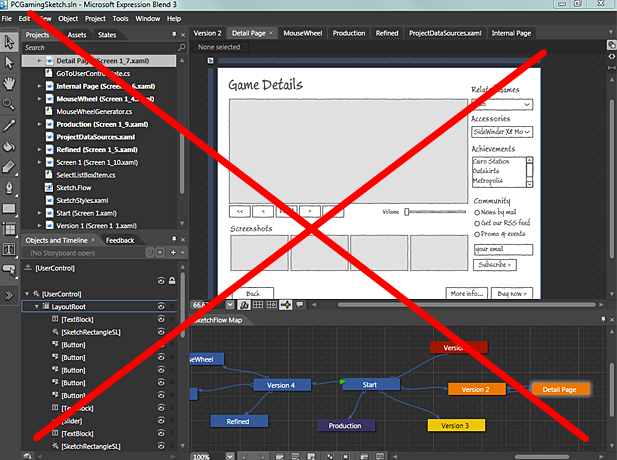Click the More info... button
Screen dimensions: 617x460
point(467,294)
